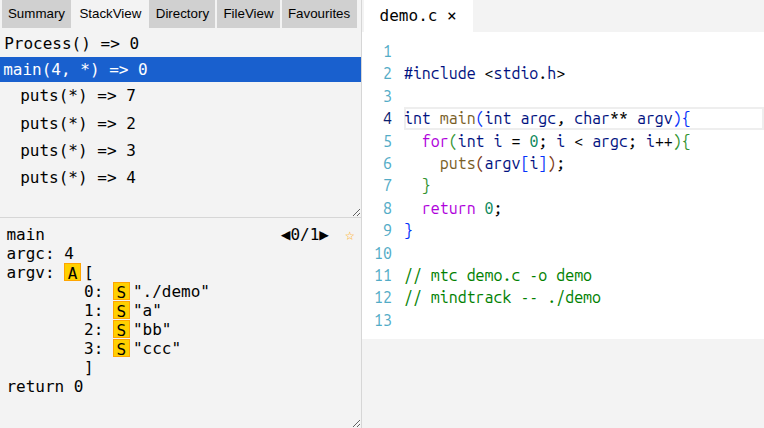Click the "return 0" text in details panel

45,387
